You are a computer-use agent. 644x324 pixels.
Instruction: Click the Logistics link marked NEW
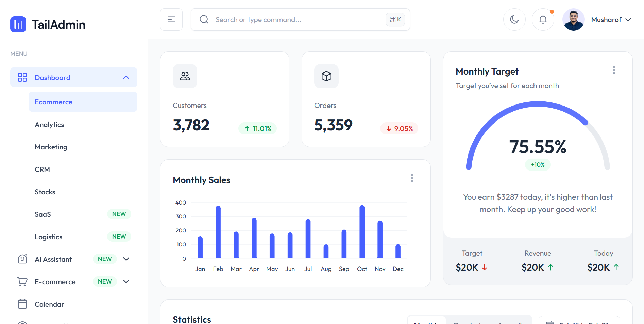48,237
